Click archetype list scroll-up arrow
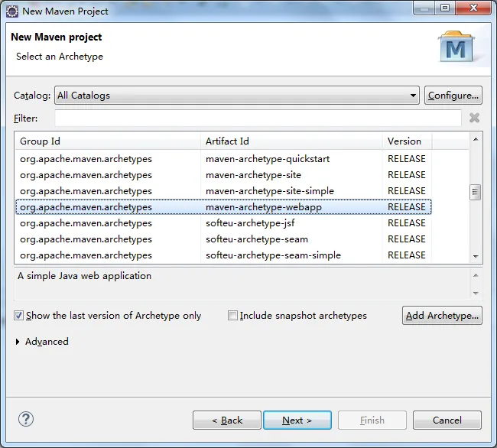497x448 pixels. [476, 139]
